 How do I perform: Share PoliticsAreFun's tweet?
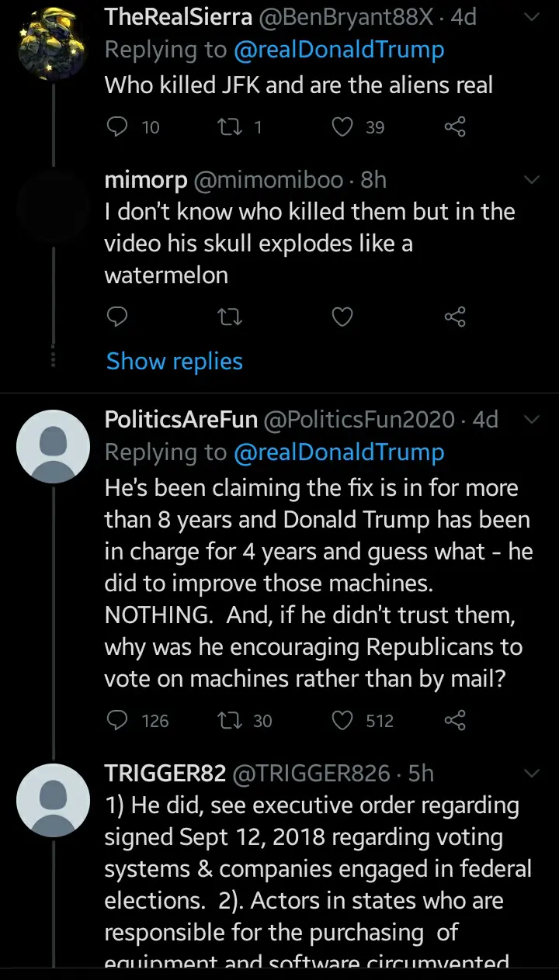[454, 721]
